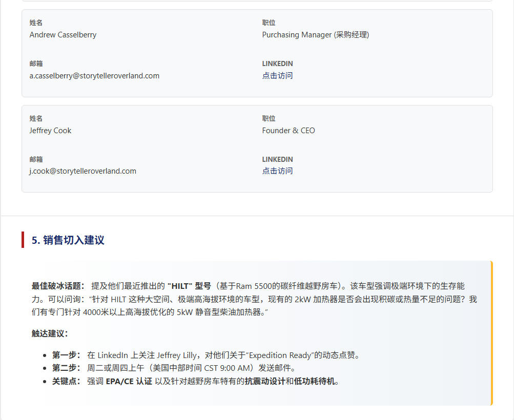This screenshot has height=420, width=514.
Task: Select the name Andrew Casselberry
Action: 63,35
